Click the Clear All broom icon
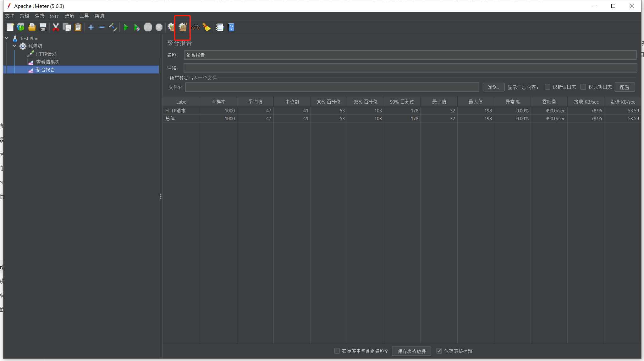Image resolution: width=644 pixels, height=361 pixels. [x=183, y=27]
